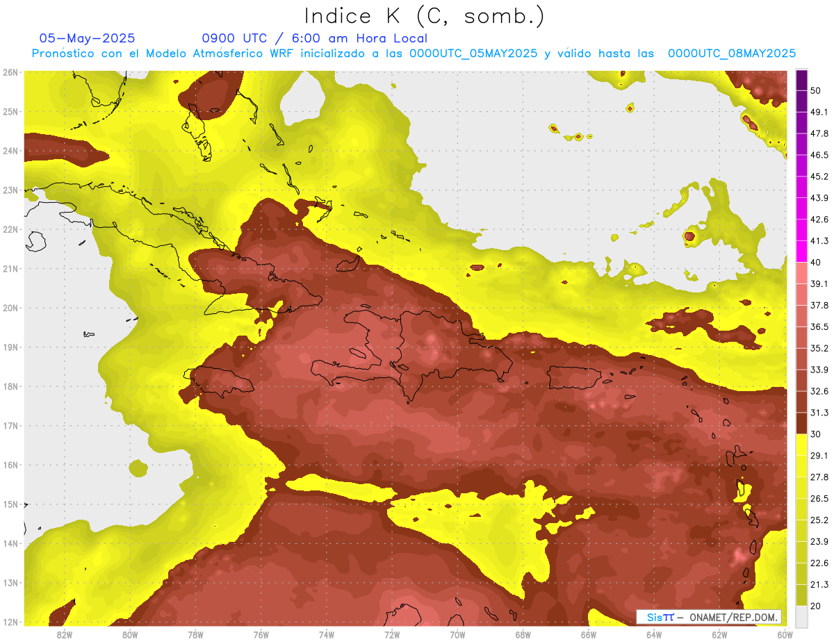834x644 pixels.
Task: Click the latitude label "18N"
Action: 10,386
